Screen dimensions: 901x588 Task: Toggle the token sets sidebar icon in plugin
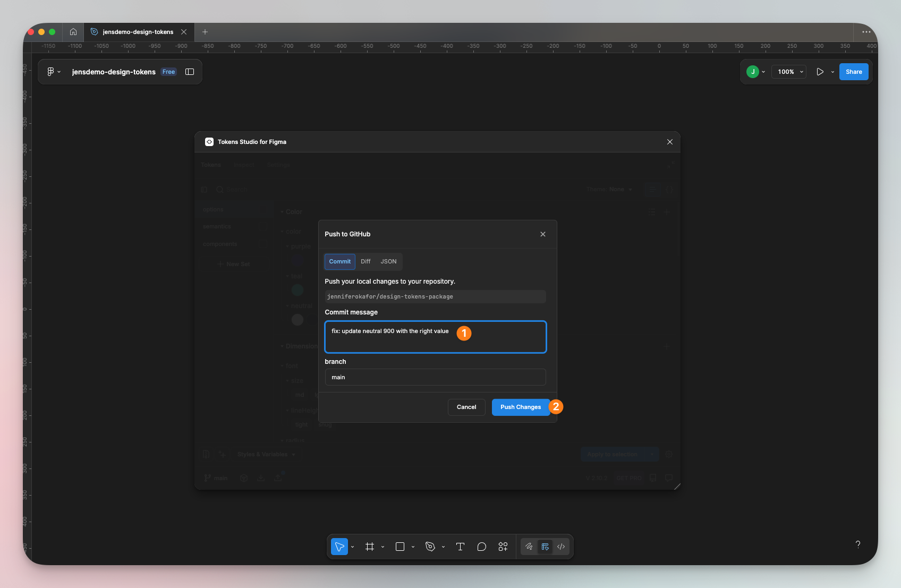(x=205, y=190)
